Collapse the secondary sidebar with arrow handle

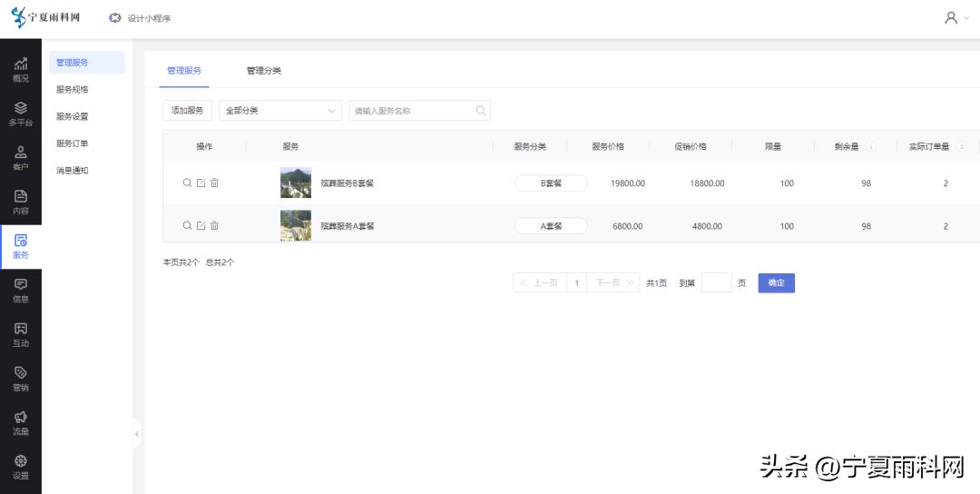coord(137,433)
